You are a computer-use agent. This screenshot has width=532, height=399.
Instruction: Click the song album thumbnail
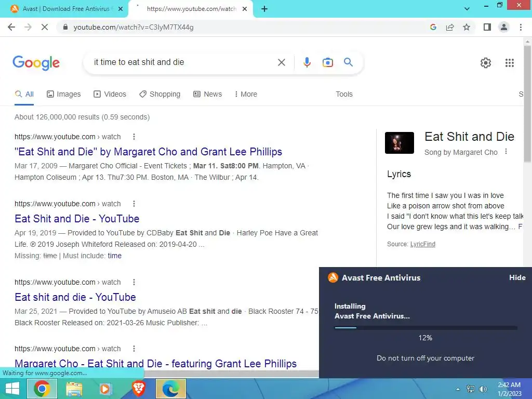point(400,143)
